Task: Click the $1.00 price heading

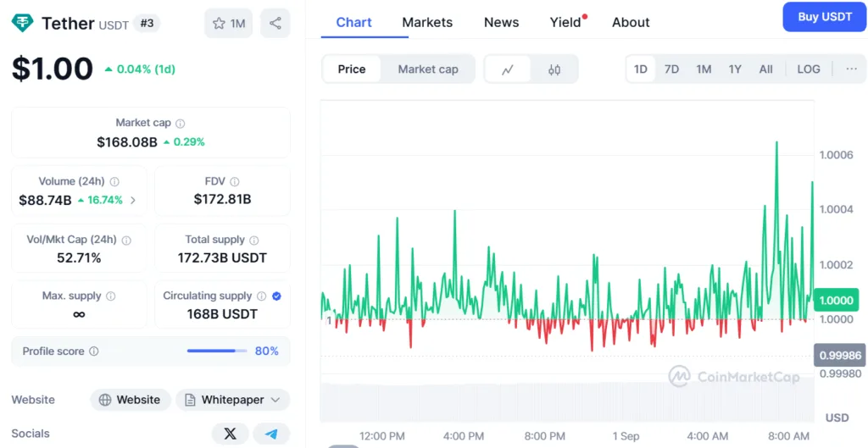Action: coord(53,69)
